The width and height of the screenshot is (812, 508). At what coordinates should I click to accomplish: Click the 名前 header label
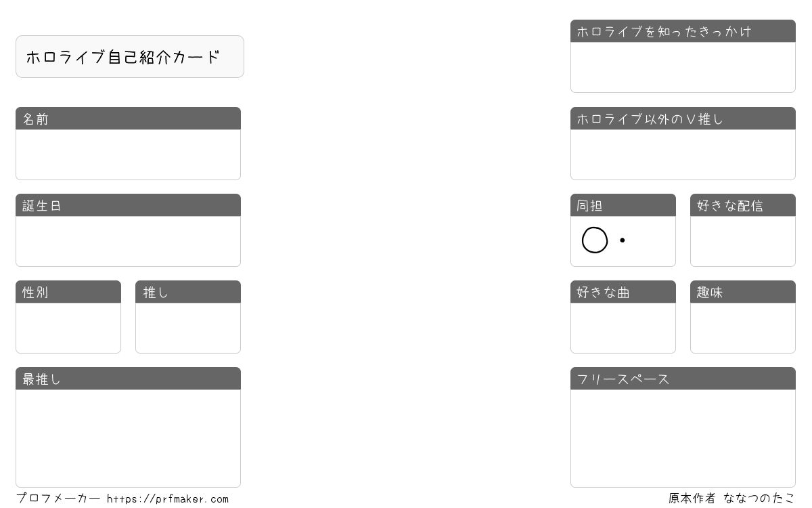(36, 119)
